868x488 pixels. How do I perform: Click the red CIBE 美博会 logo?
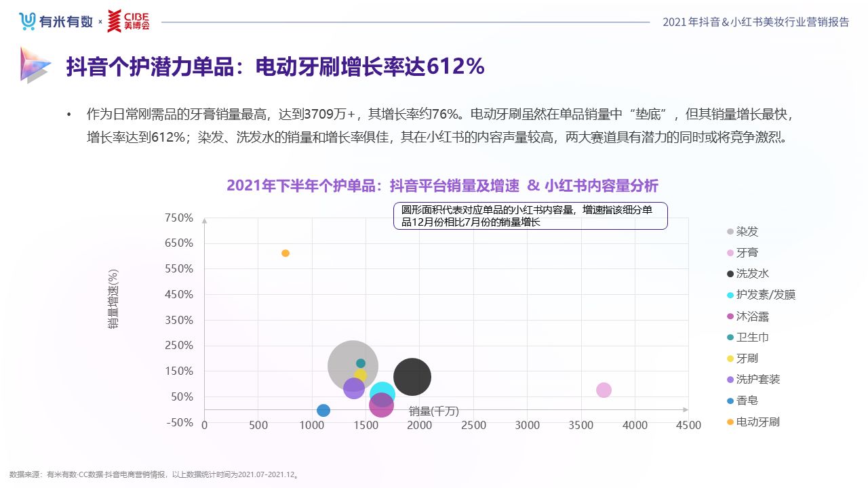coord(128,21)
